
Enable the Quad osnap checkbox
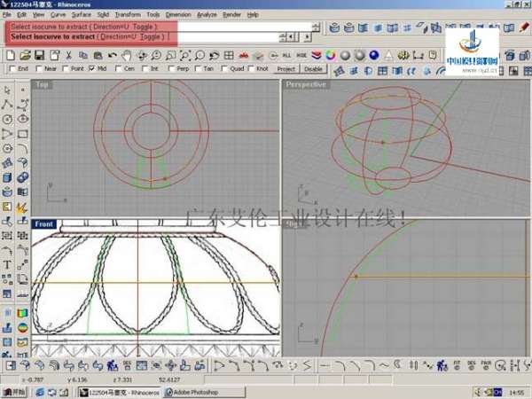pos(224,68)
